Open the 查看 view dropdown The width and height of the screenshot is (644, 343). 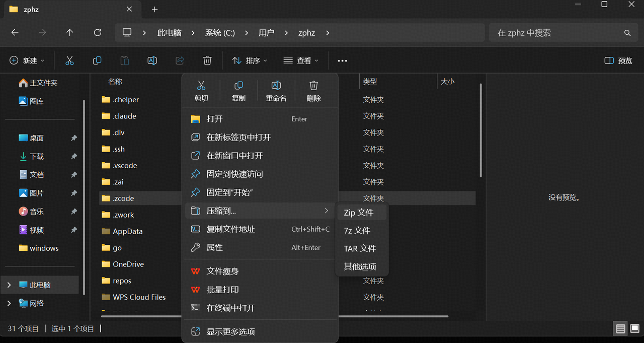click(x=301, y=60)
